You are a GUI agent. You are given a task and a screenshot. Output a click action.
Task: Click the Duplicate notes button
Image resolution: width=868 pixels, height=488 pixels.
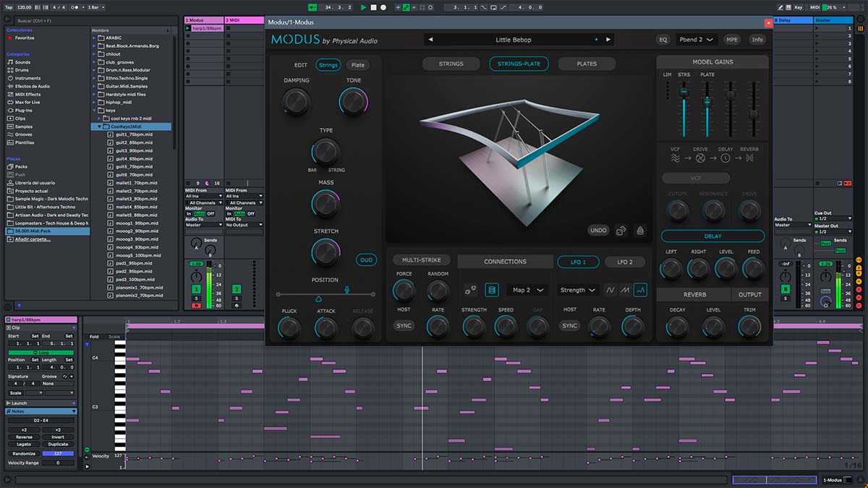(x=58, y=445)
